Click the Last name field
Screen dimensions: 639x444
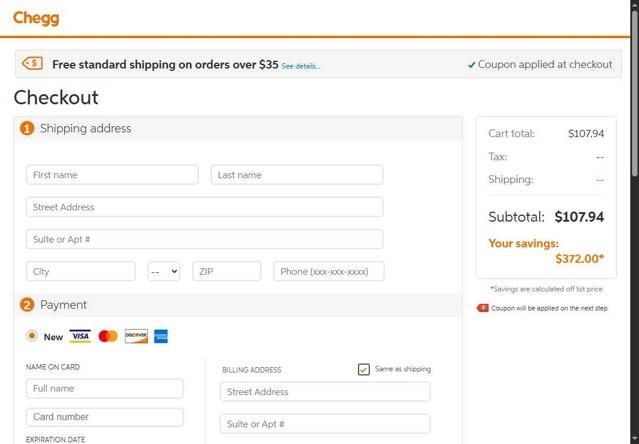click(x=297, y=175)
